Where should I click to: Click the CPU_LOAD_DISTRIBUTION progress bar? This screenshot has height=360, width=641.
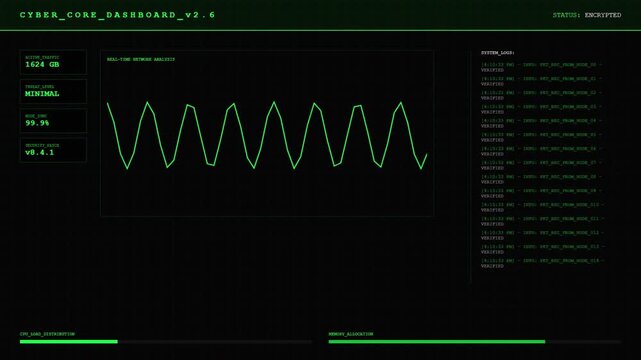pos(166,342)
